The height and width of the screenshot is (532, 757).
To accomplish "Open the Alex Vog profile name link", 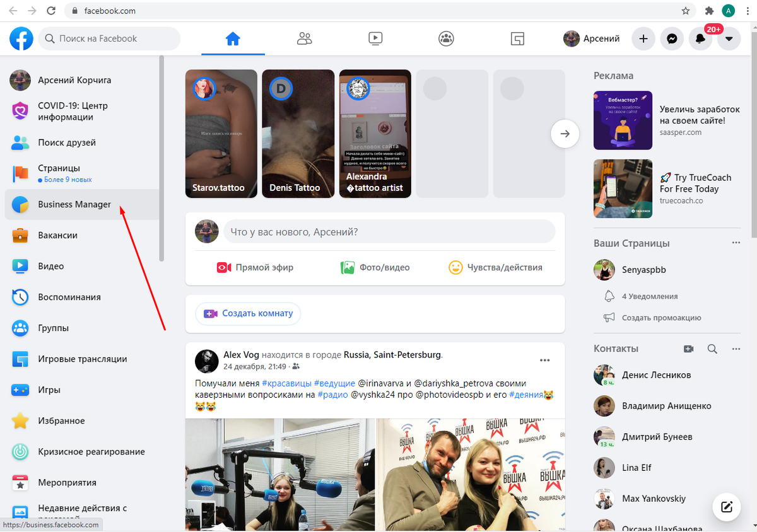I will (x=241, y=355).
